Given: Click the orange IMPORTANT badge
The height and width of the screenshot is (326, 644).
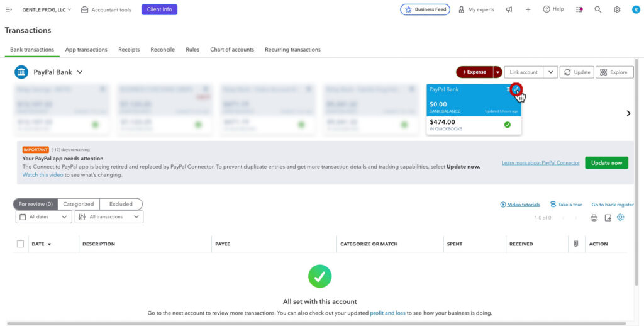Looking at the screenshot, I should (x=36, y=150).
